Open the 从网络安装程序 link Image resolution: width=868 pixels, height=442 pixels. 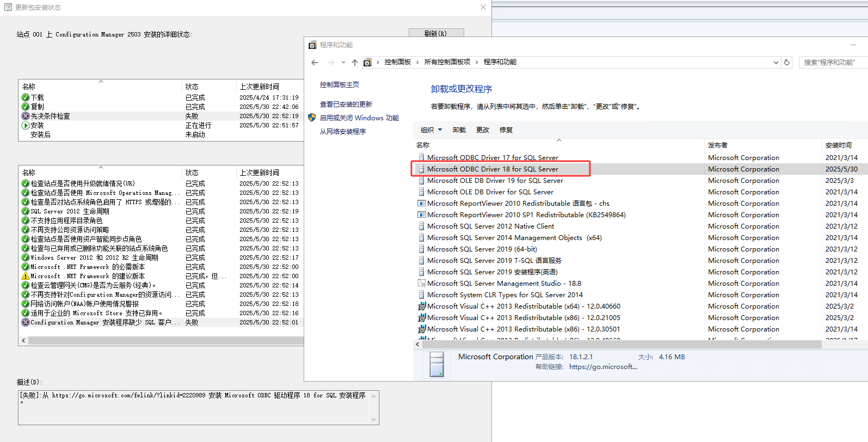click(342, 131)
